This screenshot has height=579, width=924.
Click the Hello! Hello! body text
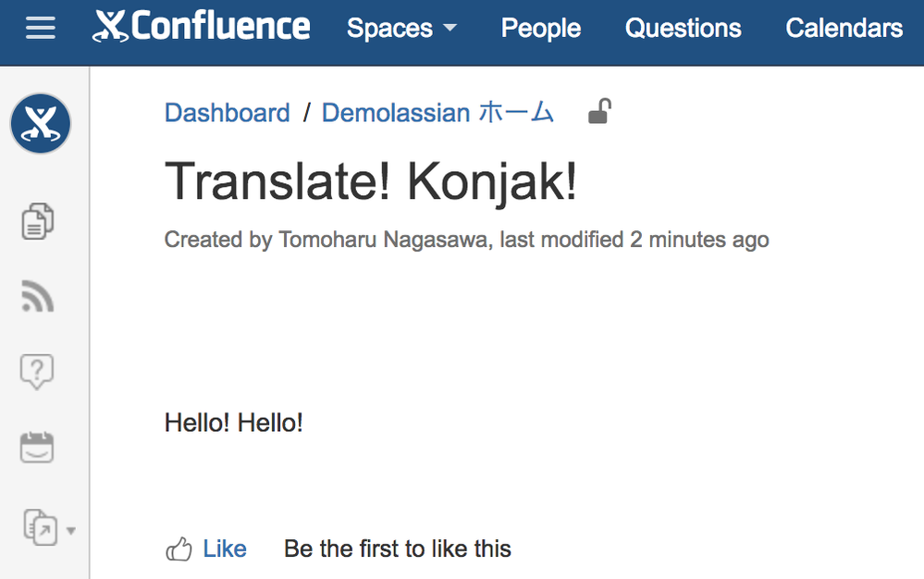click(x=234, y=423)
